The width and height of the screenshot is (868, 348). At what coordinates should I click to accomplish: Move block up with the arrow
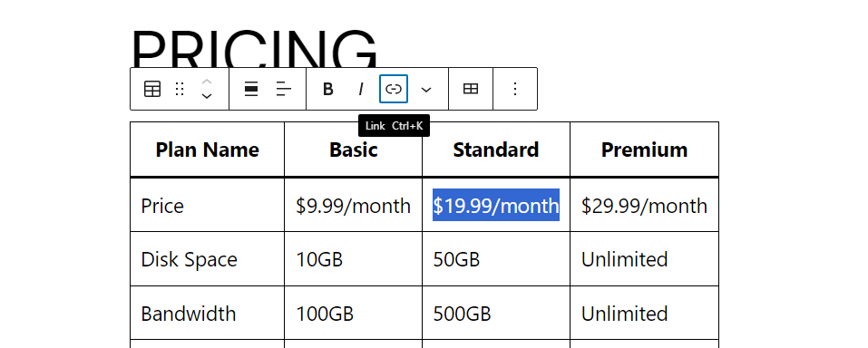coord(207,82)
